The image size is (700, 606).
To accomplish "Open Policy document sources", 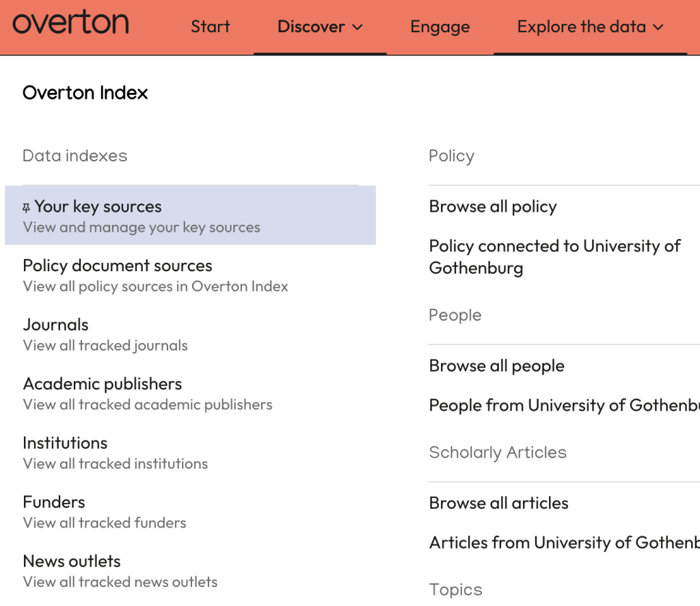I will point(118,266).
